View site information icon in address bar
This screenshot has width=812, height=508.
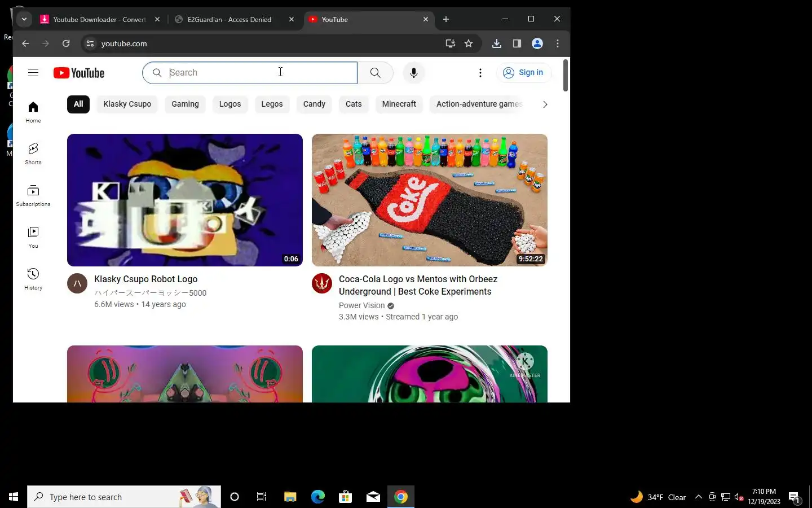pos(90,43)
